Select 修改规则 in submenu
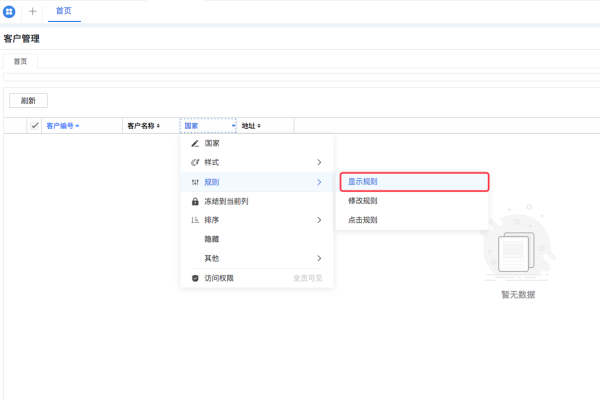600x400 pixels. click(x=412, y=201)
